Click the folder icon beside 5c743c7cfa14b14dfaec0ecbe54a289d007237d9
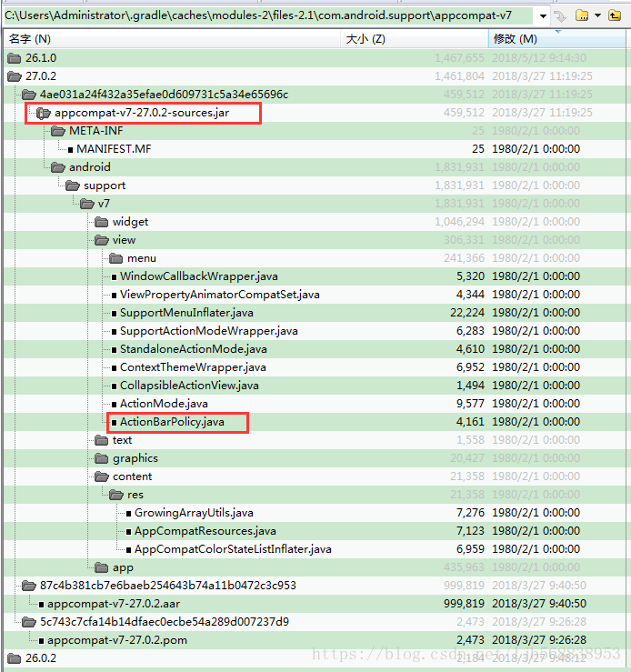The image size is (631, 672). point(29,622)
